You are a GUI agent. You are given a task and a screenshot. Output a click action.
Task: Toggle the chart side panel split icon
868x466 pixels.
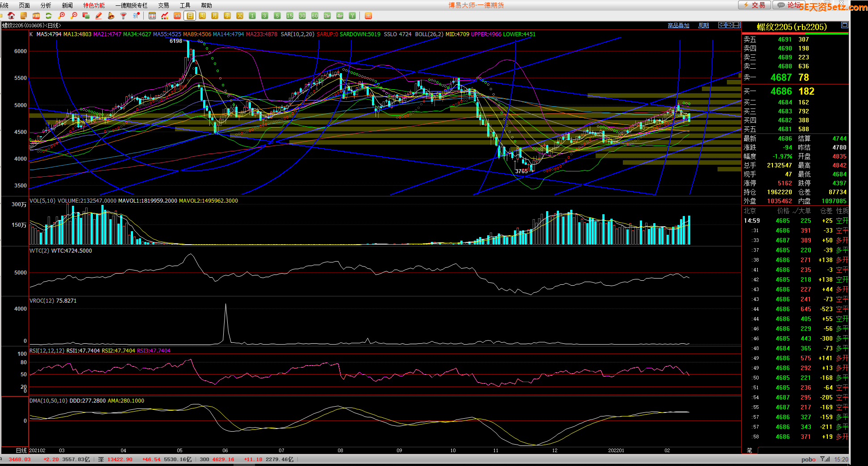(x=737, y=25)
